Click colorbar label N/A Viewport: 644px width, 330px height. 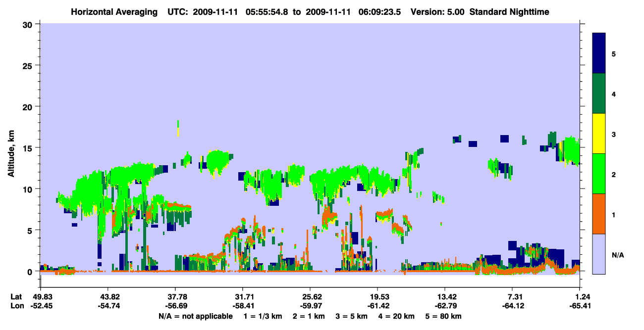617,255
